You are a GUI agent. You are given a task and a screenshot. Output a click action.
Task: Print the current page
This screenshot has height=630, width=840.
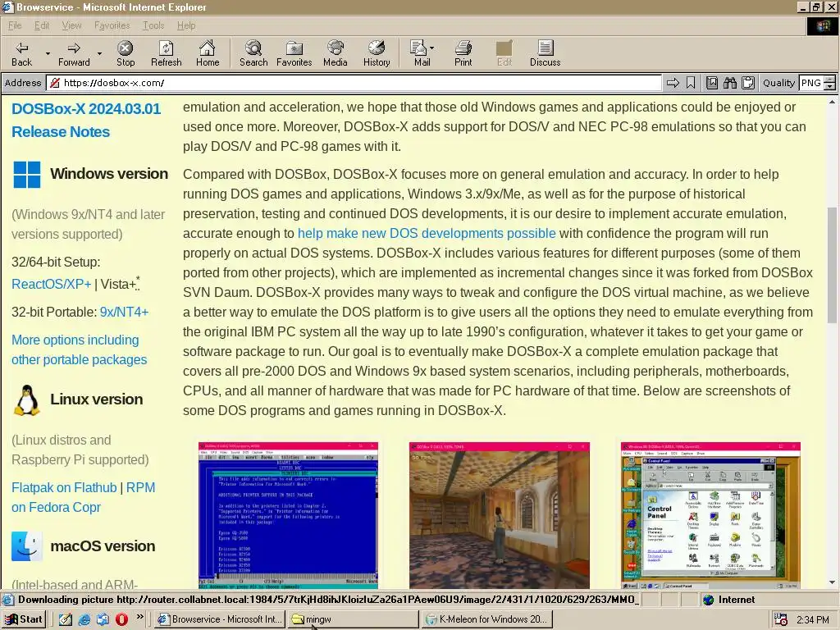point(463,53)
